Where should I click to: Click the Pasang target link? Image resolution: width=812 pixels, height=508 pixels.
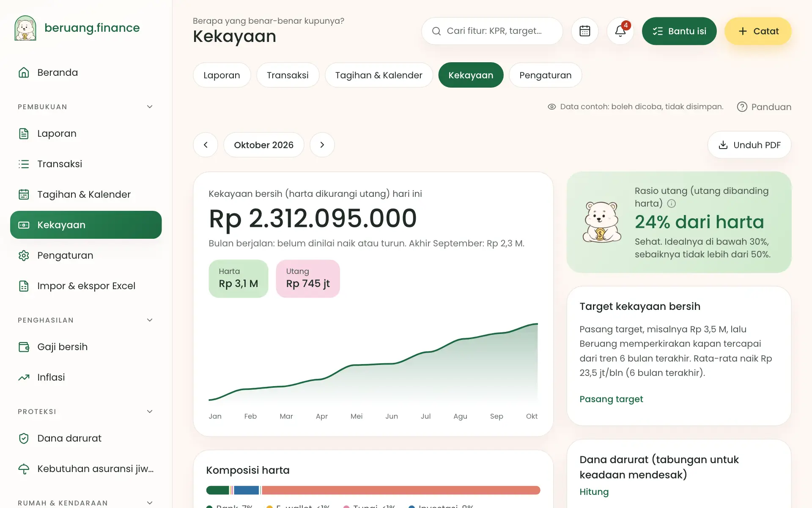point(611,399)
